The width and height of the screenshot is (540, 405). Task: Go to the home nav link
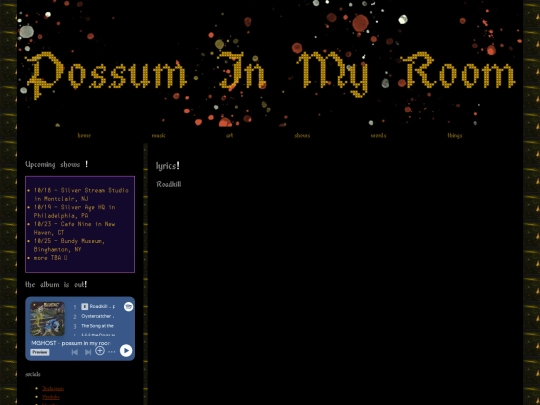click(x=84, y=135)
